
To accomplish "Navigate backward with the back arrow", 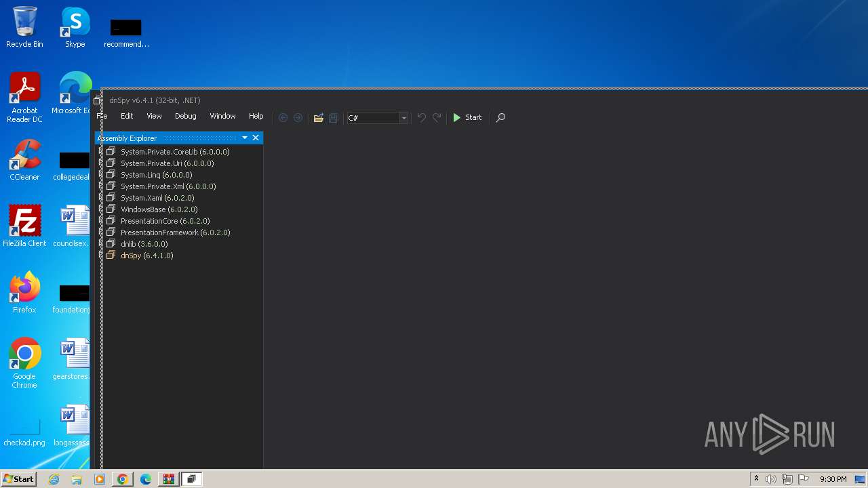I will pos(283,117).
